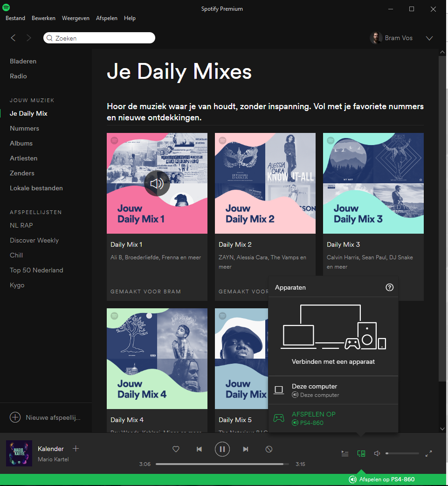Open Zenders in the sidebar

tap(22, 173)
